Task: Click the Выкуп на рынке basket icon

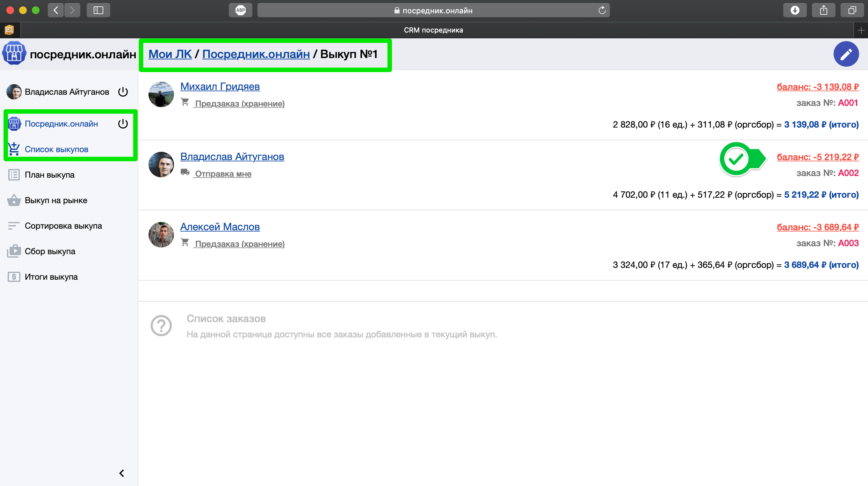Action: point(14,200)
